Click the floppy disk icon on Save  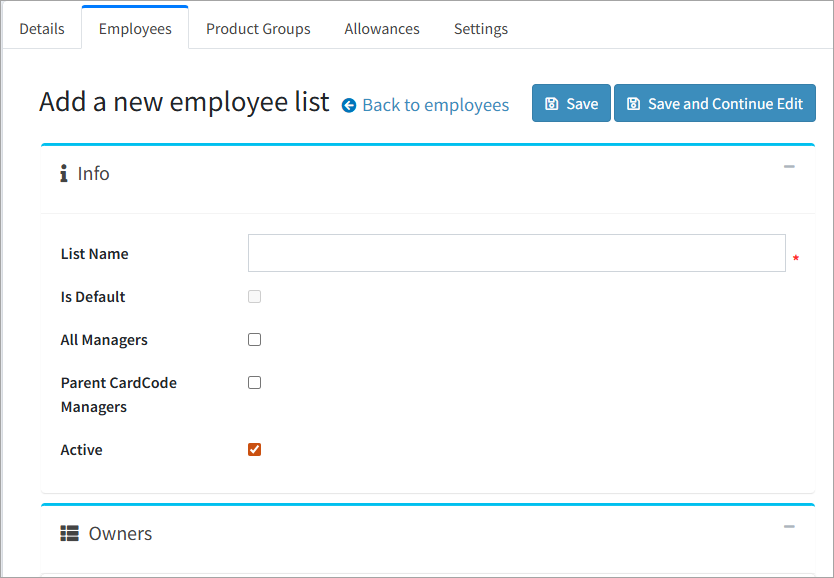[x=551, y=104]
